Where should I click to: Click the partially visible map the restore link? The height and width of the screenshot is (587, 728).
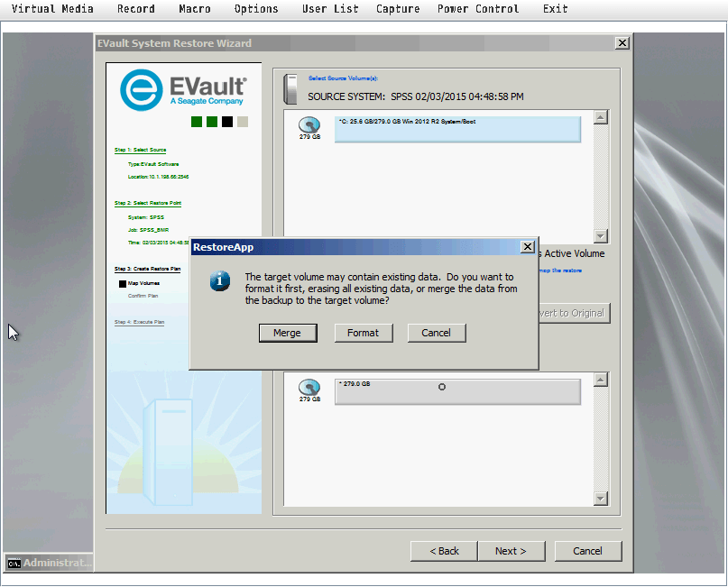[x=560, y=271]
